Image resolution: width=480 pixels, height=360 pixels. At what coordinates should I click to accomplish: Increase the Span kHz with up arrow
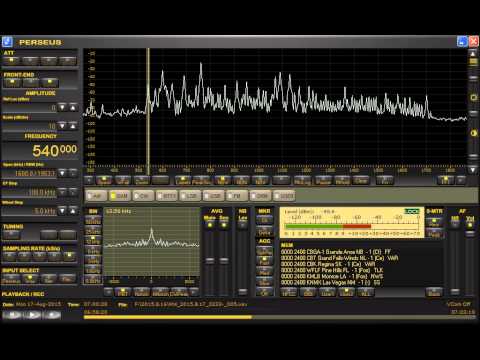point(73,173)
